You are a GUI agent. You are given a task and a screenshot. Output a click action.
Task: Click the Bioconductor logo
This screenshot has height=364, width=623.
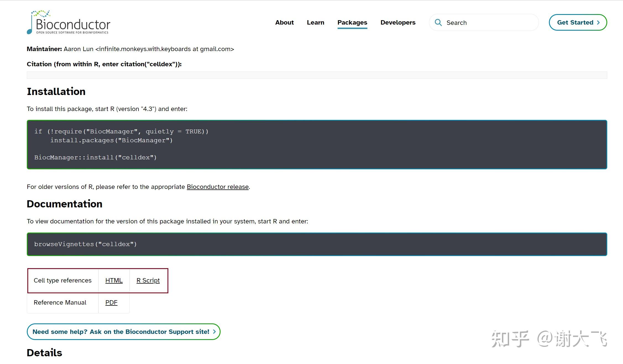[x=69, y=23]
